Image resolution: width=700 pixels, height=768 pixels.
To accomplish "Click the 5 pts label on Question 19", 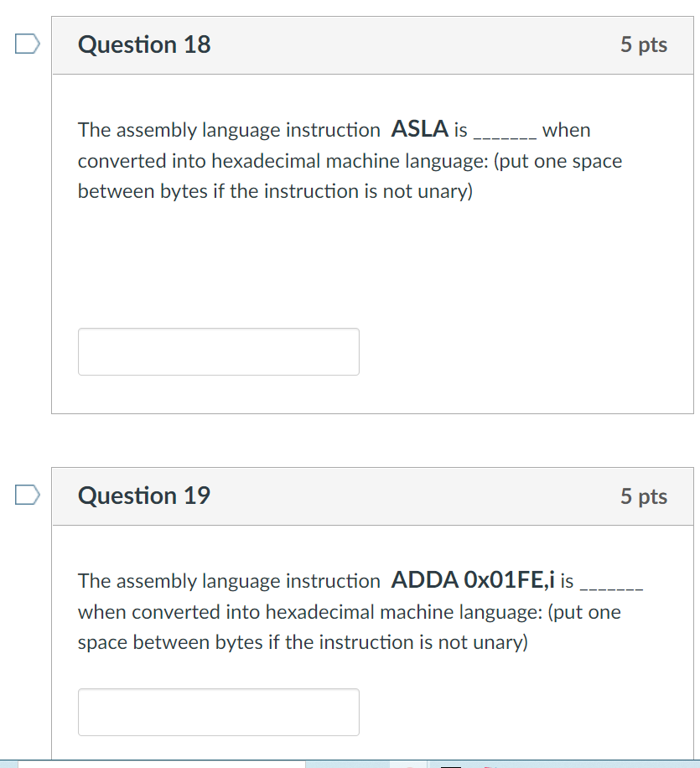I will [646, 496].
